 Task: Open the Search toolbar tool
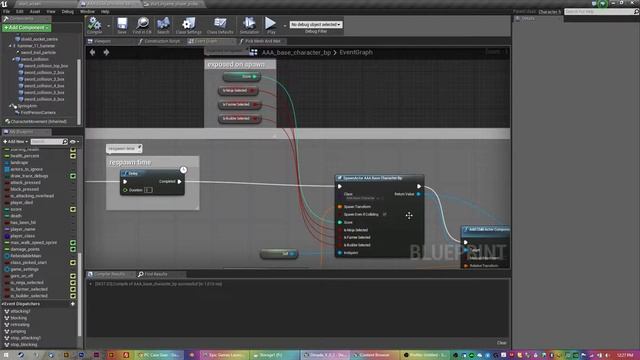coord(163,25)
